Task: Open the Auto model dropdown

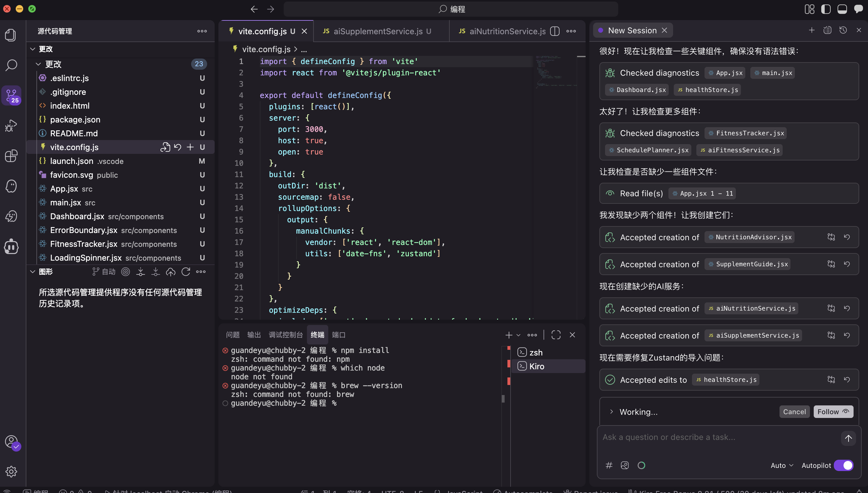Action: (782, 465)
